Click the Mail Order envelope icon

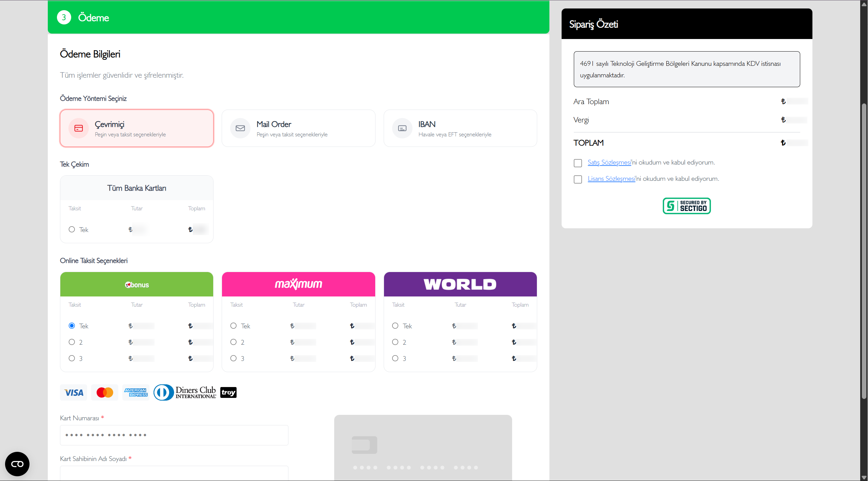[240, 128]
